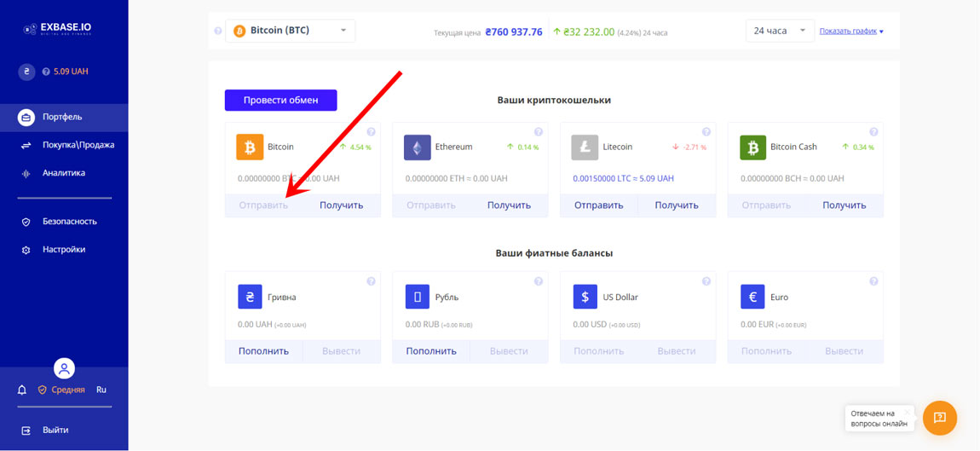
Task: Click Получить on the Bitcoin card
Action: pyautogui.click(x=341, y=205)
